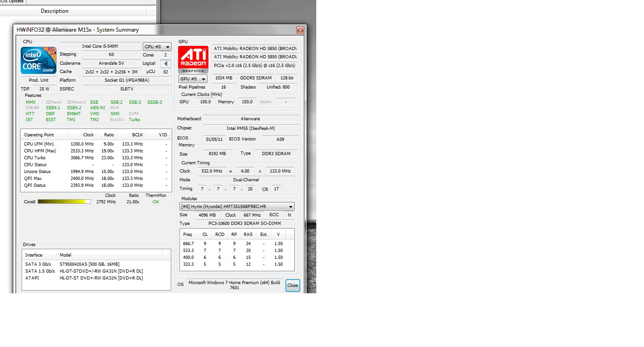Viewport: 644px width, 347px height.
Task: Click Intel PM55 (IbexPeak-M) chipset field
Action: 251,129
